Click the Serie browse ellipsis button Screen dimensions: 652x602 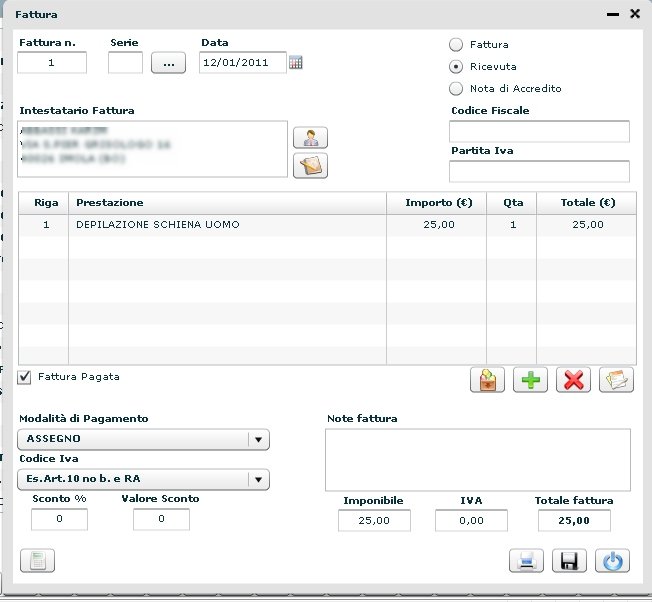tap(168, 63)
